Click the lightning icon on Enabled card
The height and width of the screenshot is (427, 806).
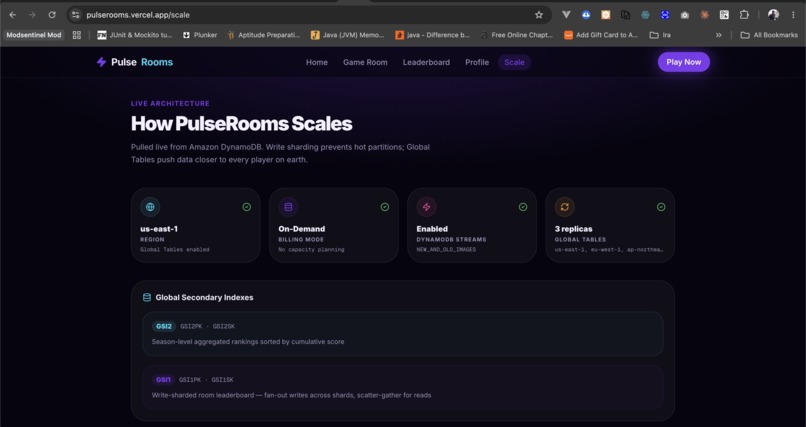[x=426, y=207]
